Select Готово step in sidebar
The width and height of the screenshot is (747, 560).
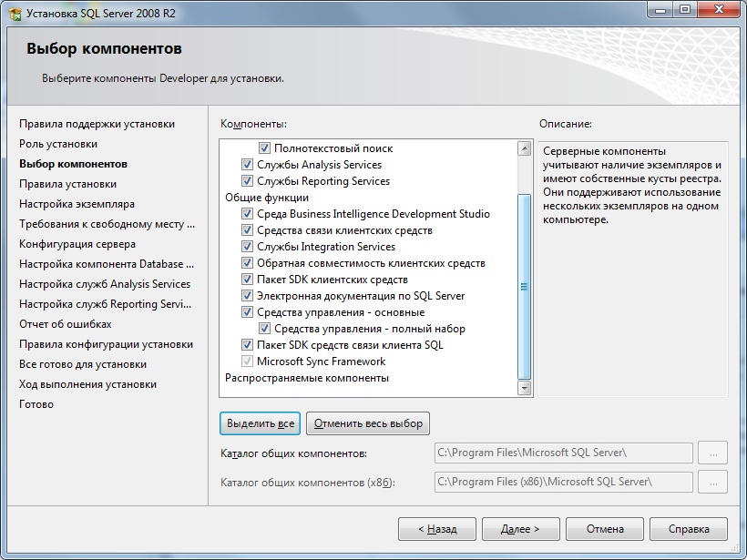tap(36, 403)
